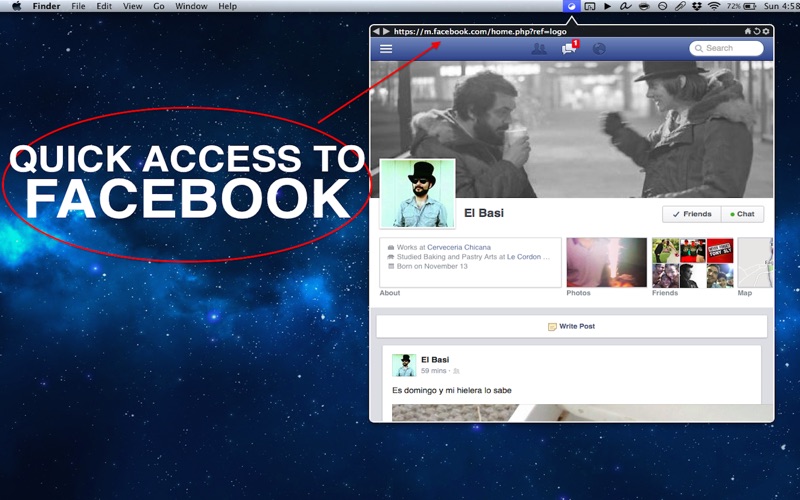Click the play triangle menu bar icon
The image size is (800, 500).
click(607, 6)
